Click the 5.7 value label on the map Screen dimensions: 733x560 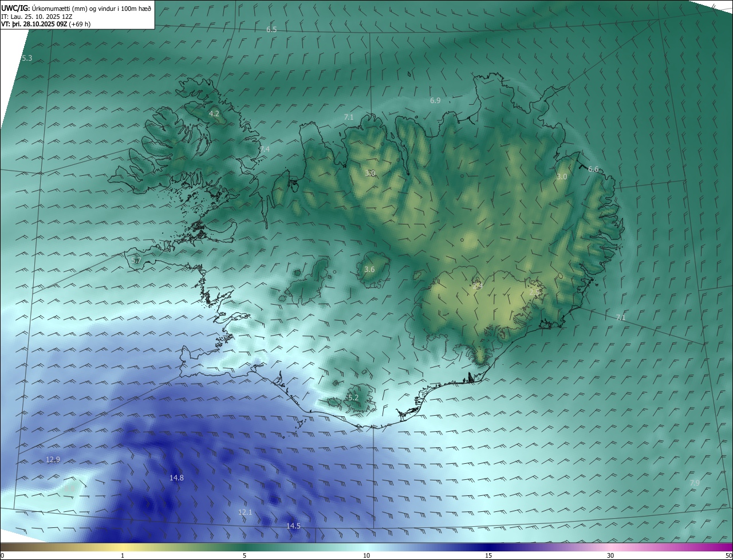136,261
